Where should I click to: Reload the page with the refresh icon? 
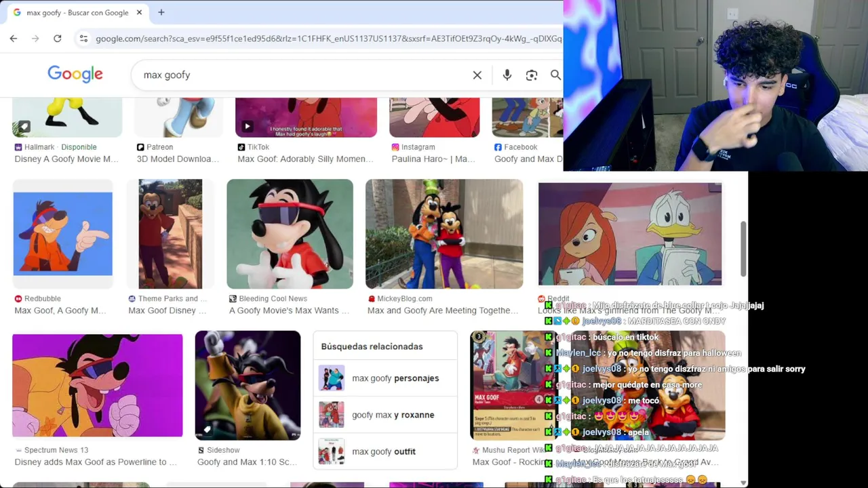click(x=58, y=39)
